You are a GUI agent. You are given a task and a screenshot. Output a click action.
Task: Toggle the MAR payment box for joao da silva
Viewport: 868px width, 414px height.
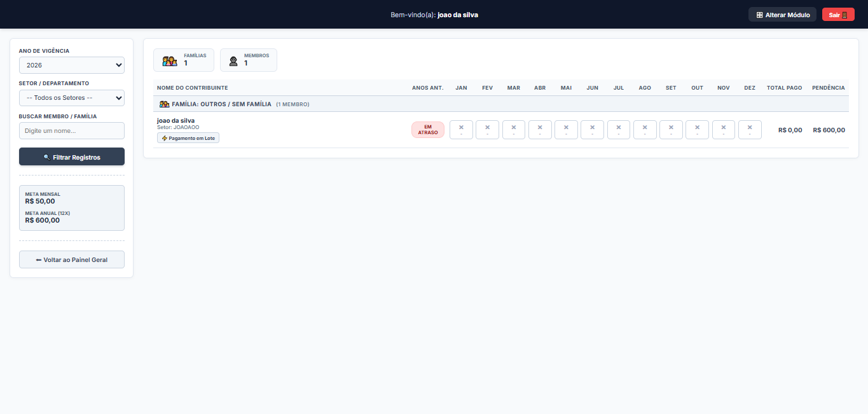click(x=514, y=130)
